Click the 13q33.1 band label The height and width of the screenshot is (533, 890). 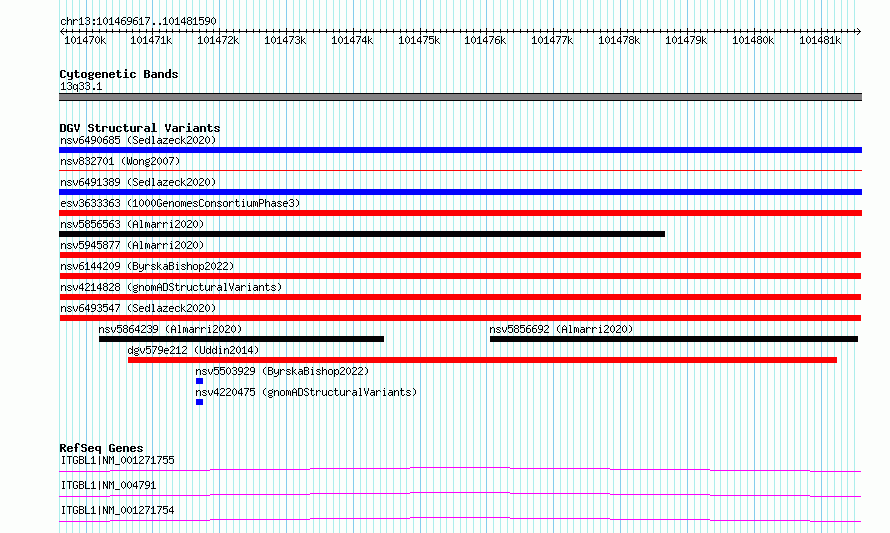pyautogui.click(x=81, y=86)
